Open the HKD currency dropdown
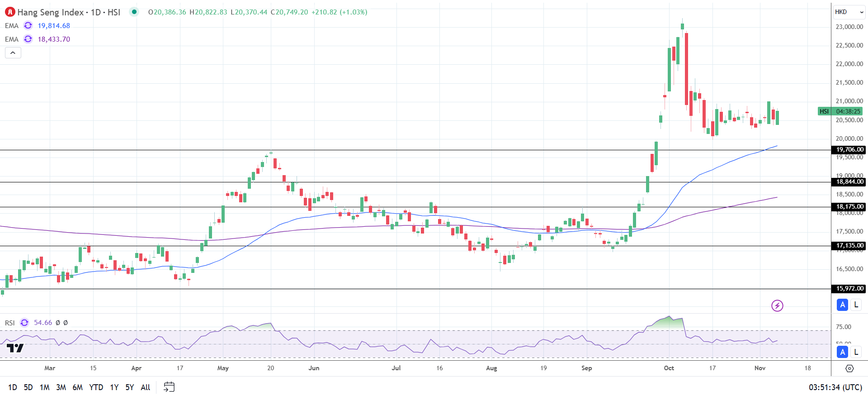 (x=849, y=12)
